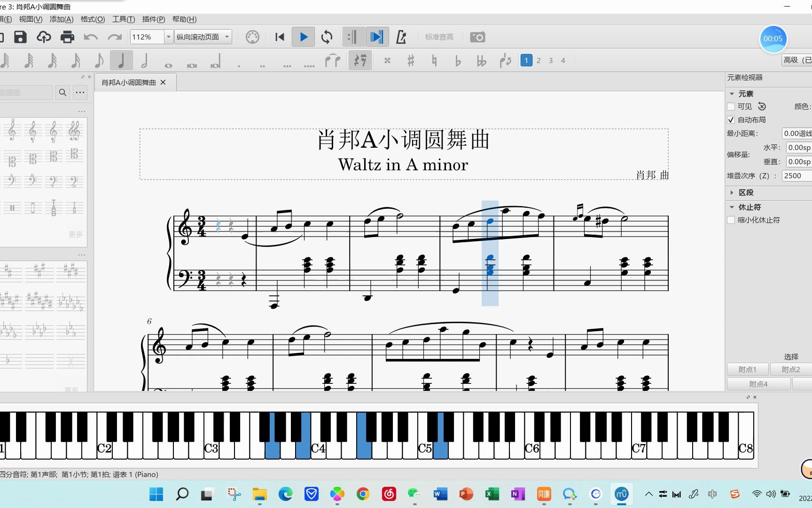Viewport: 812px width, 508px height.
Task: Click the 附点1 selection button
Action: 748,370
